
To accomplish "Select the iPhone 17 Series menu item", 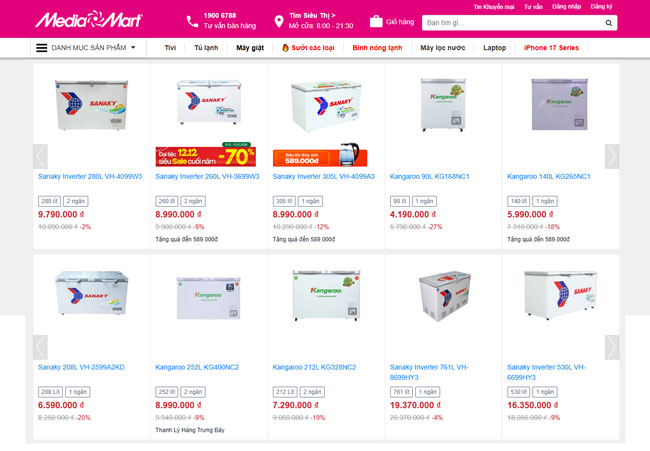I will click(x=551, y=48).
